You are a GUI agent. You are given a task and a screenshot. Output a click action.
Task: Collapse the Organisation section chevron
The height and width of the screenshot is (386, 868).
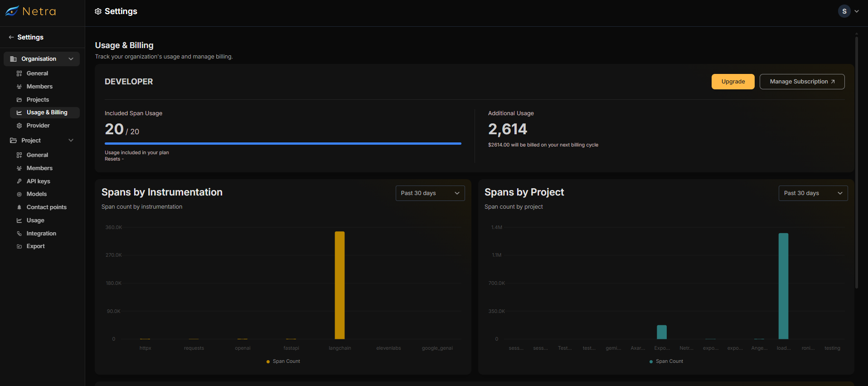71,59
